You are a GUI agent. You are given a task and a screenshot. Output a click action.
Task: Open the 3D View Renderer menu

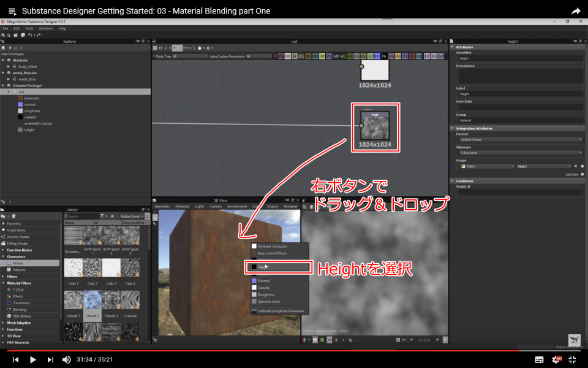pyautogui.click(x=290, y=207)
